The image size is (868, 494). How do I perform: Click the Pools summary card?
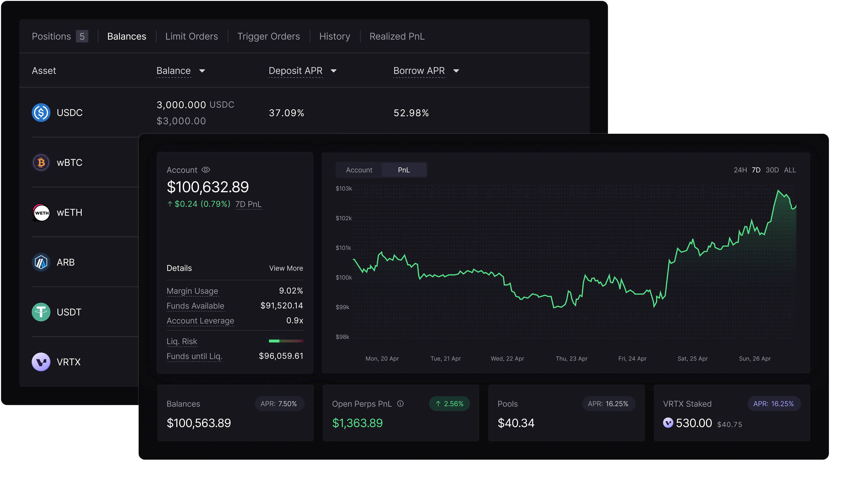click(x=566, y=413)
